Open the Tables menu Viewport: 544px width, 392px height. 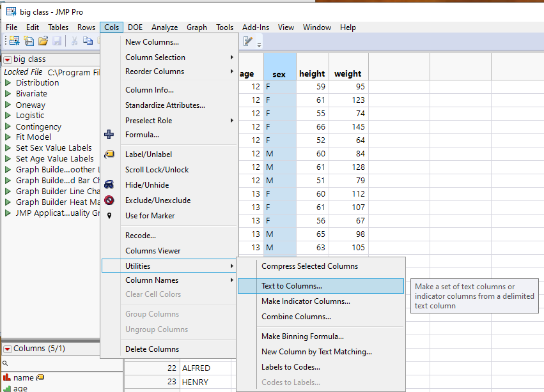[58, 27]
